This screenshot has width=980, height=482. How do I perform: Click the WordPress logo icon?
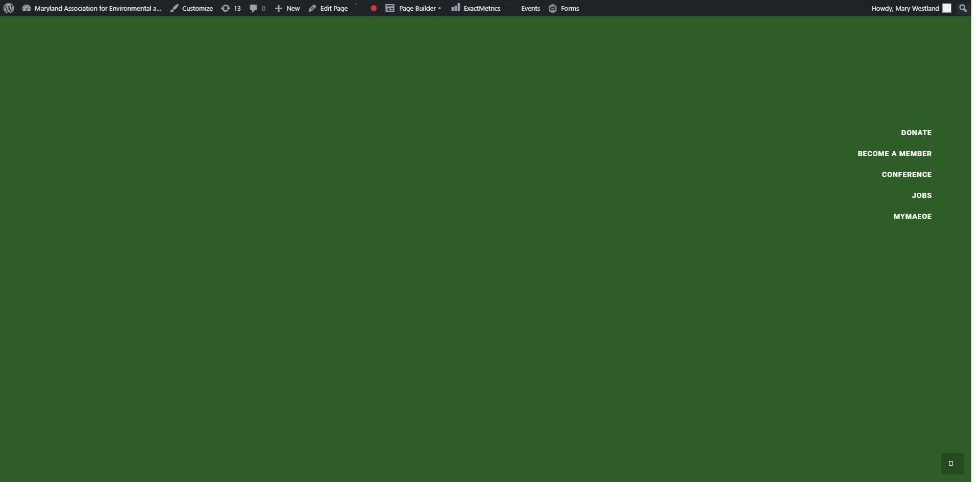[x=9, y=8]
